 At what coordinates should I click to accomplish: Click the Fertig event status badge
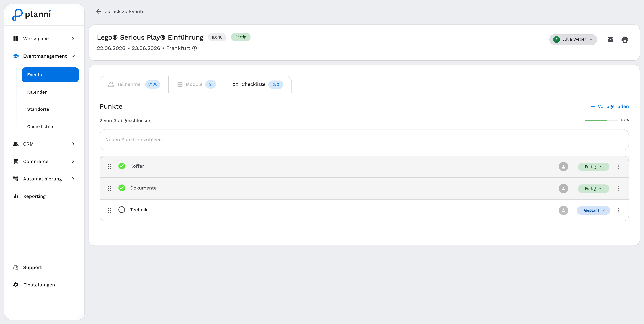coord(240,37)
